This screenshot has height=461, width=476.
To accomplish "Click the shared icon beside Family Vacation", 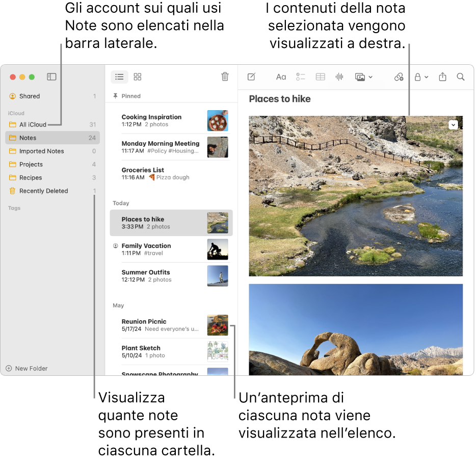I will coord(115,246).
